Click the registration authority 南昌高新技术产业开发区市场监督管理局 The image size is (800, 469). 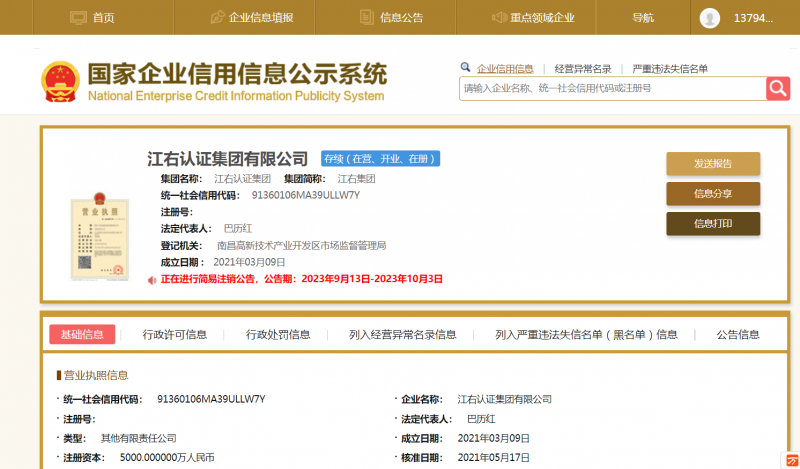click(x=302, y=245)
